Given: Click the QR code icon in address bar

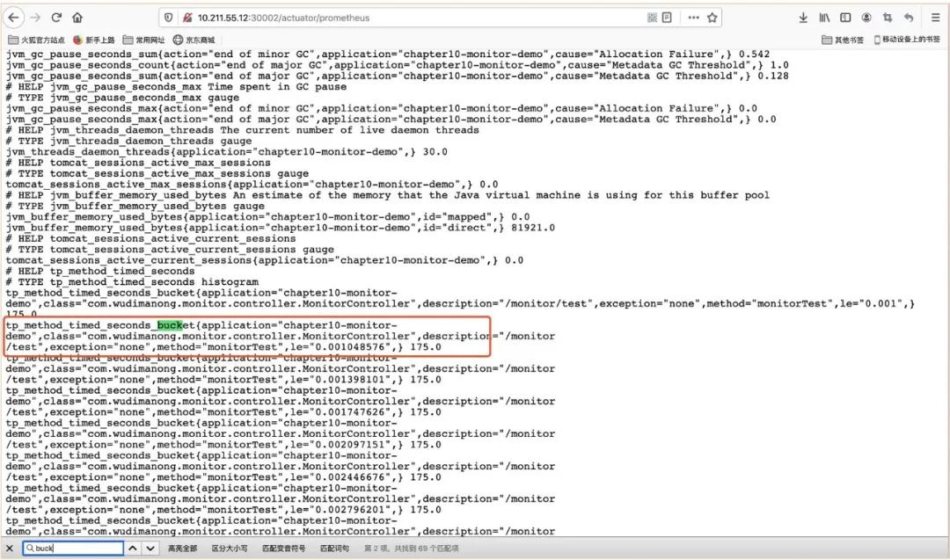Looking at the screenshot, I should click(652, 18).
